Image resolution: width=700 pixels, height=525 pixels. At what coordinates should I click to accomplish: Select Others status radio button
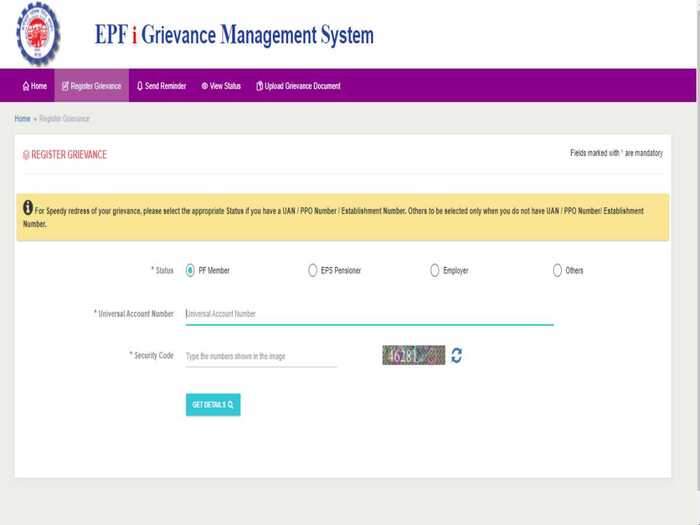tap(557, 271)
